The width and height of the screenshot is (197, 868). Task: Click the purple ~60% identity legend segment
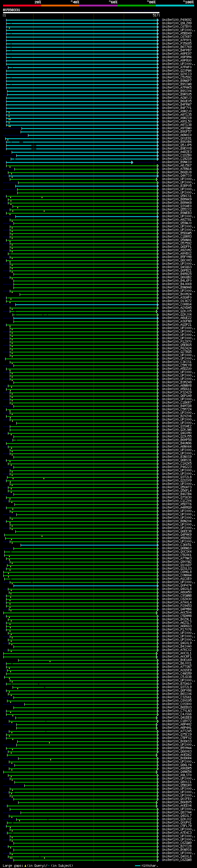coord(99,6)
